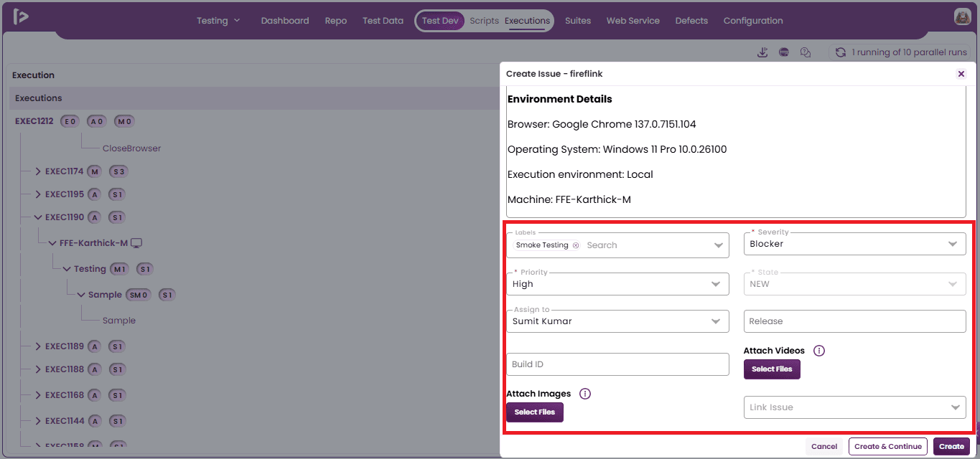Open the Priority dropdown
This screenshot has width=980, height=459.
coord(617,284)
